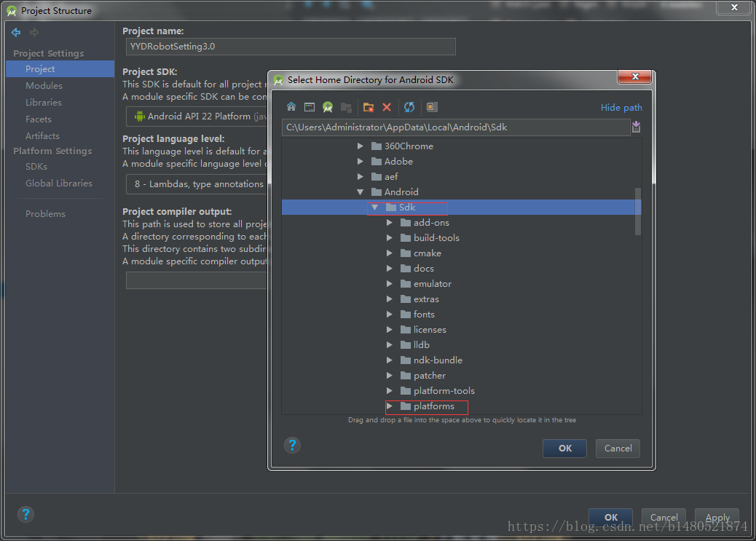Click Cancel in Project Structure window

point(664,517)
